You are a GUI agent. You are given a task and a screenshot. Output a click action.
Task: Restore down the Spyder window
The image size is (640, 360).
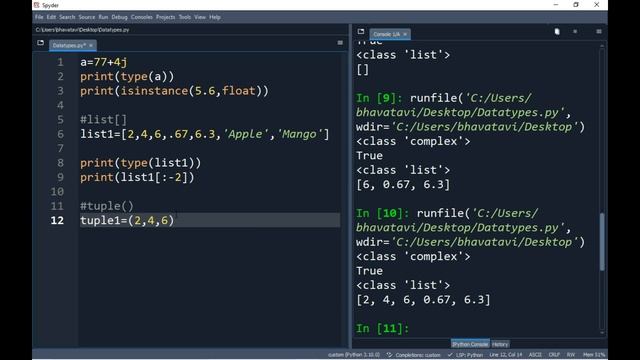576,5
